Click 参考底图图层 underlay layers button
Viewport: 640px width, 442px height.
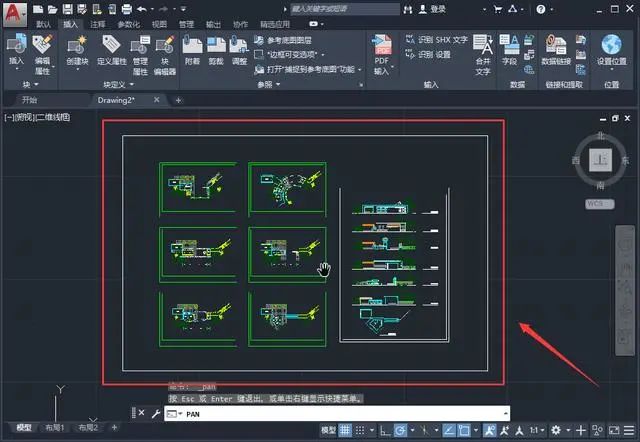pos(283,40)
